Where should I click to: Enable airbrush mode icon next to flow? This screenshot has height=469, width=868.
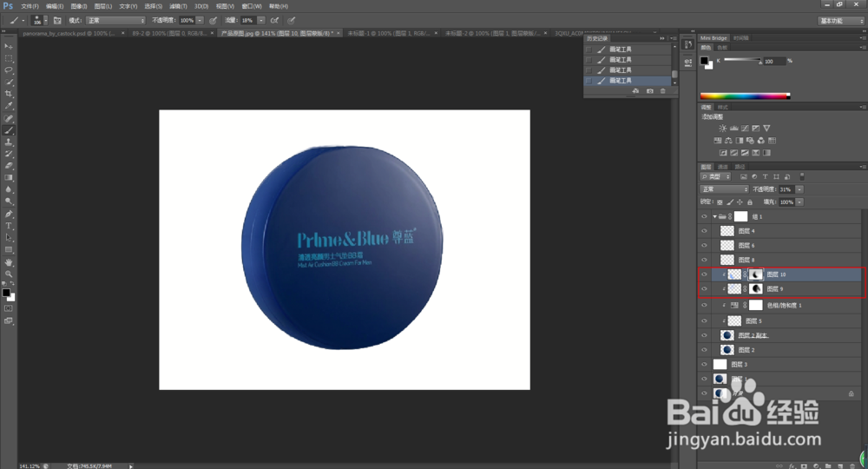(274, 21)
